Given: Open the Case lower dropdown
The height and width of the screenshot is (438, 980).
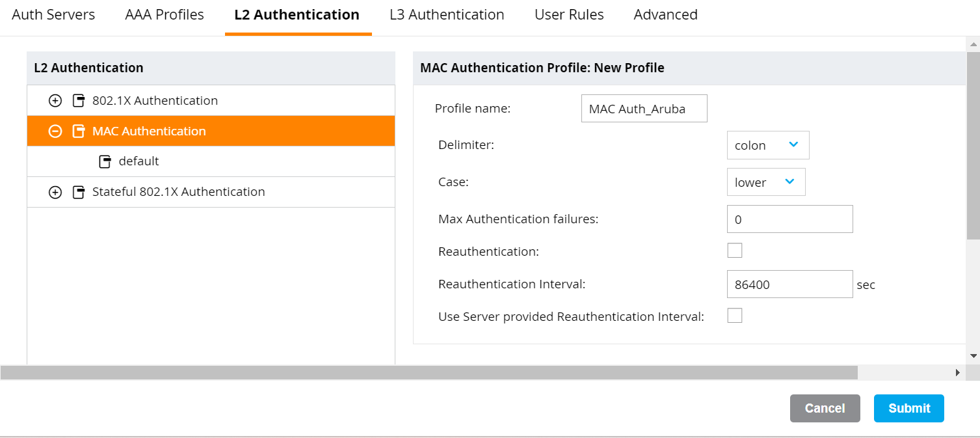Looking at the screenshot, I should (766, 182).
